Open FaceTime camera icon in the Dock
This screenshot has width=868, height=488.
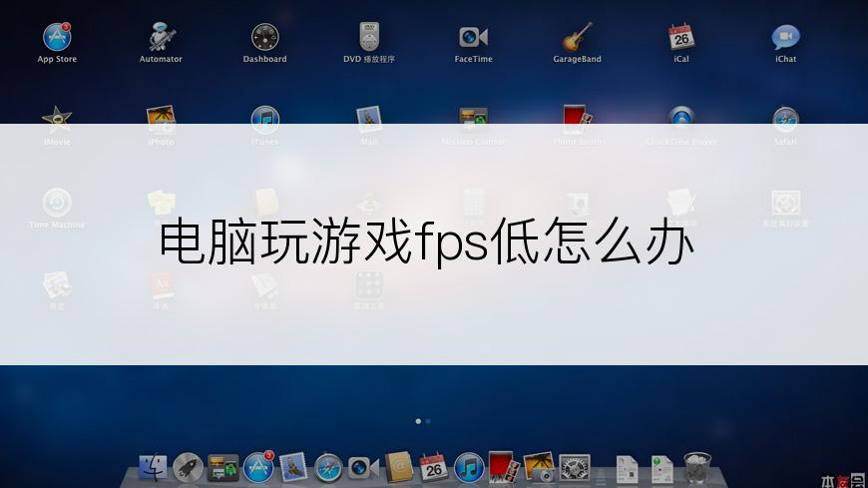(x=364, y=468)
